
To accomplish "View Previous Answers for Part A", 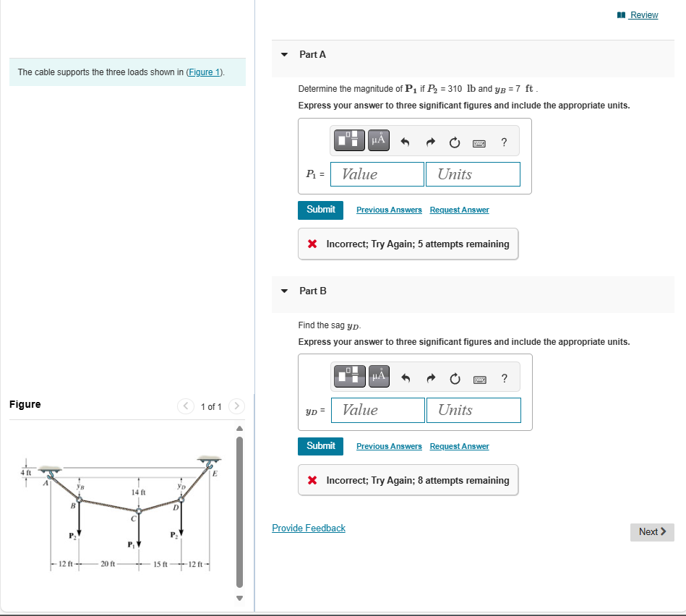I will point(389,210).
